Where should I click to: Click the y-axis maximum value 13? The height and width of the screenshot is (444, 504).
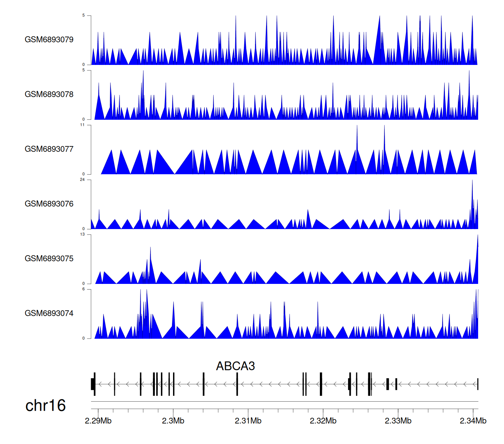(x=82, y=234)
